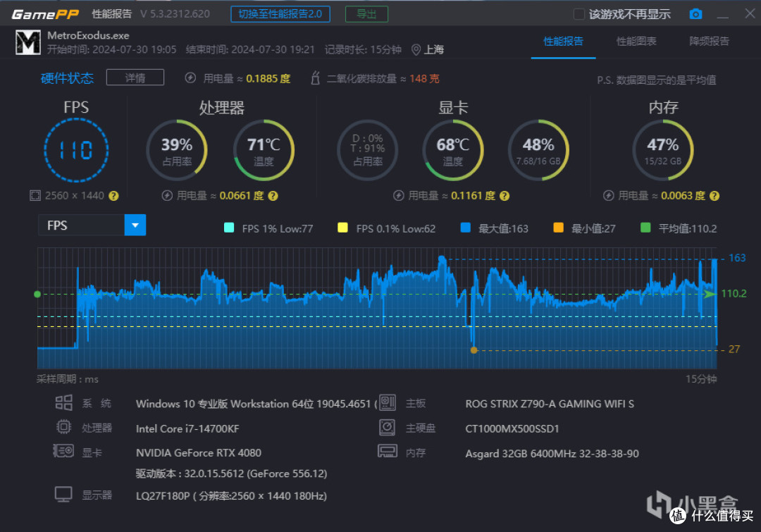
Task: Click the resolution icon beside 2560 x 1440
Action: 35,196
